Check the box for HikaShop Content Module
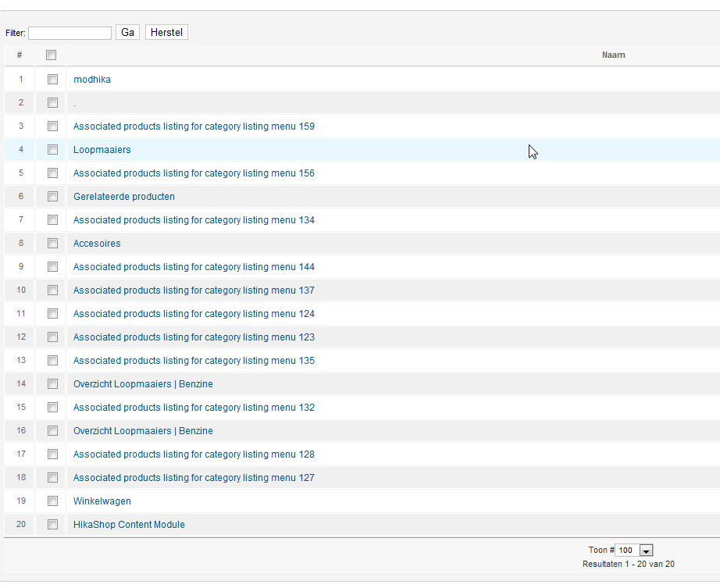This screenshot has height=588, width=720. pyautogui.click(x=53, y=524)
